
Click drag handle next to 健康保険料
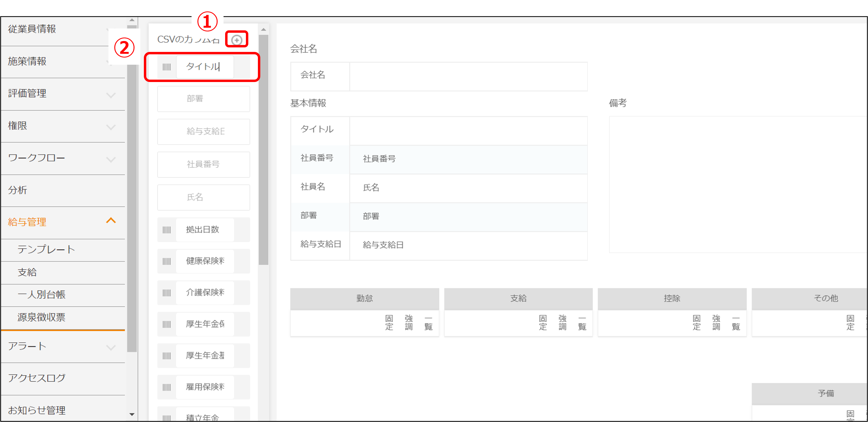click(167, 261)
